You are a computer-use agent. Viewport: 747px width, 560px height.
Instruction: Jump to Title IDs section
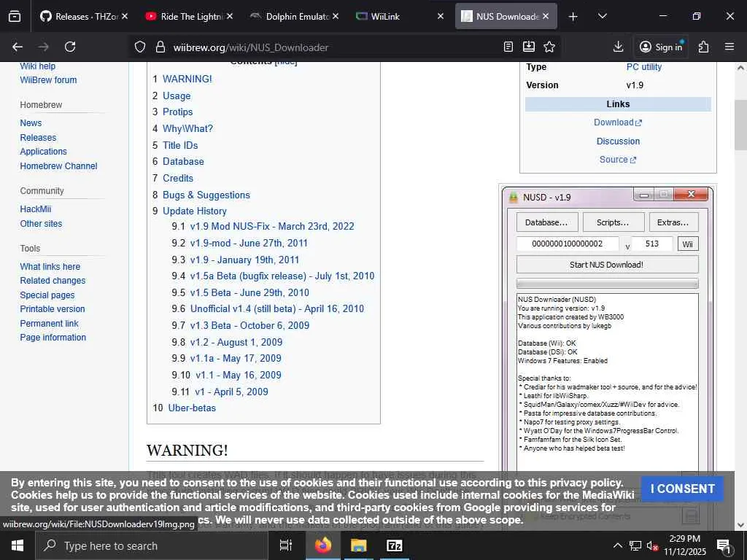180,145
